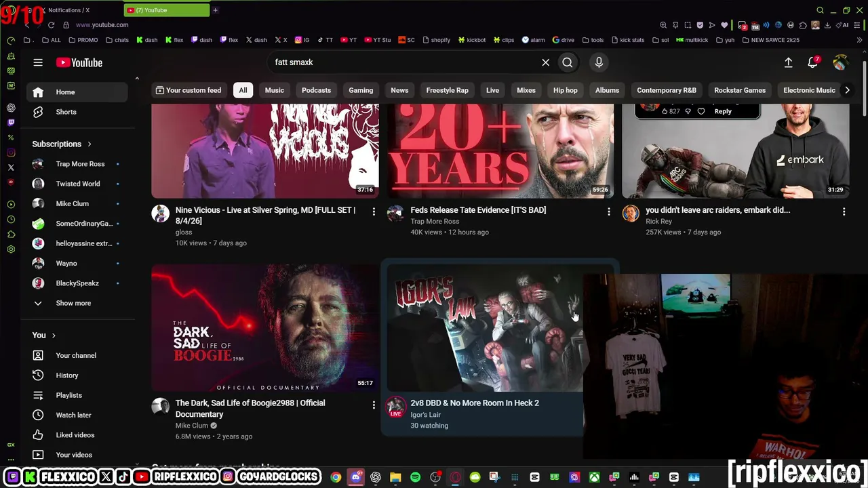This screenshot has width=868, height=488.
Task: Open GX Control speedometer icon
Action: point(11,41)
